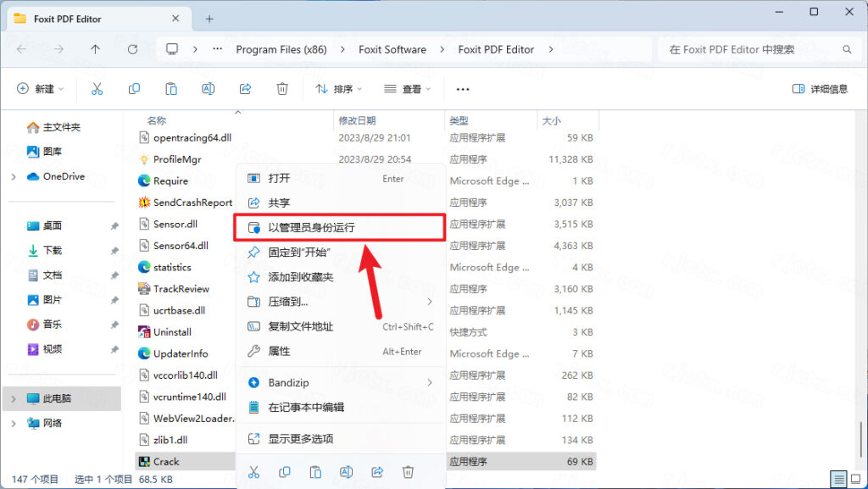Open the 排序 (Sort) dropdown
This screenshot has width=868, height=489.
tap(339, 89)
